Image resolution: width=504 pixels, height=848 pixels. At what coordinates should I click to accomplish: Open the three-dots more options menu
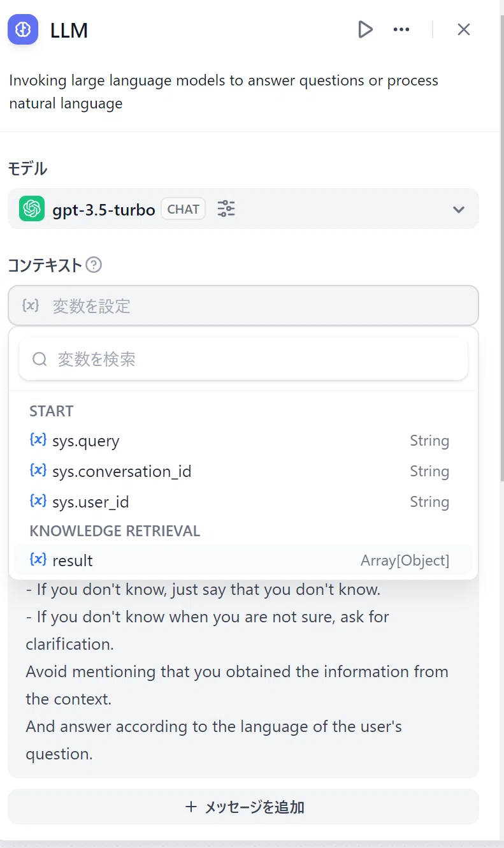401,29
